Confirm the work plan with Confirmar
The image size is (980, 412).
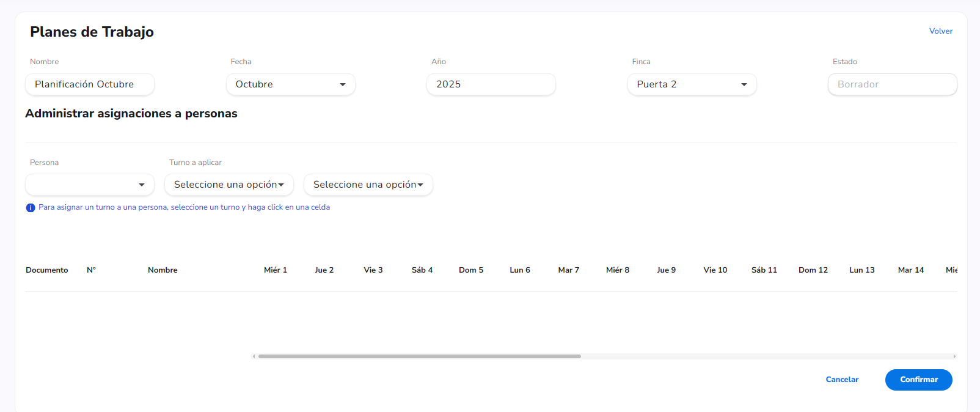click(919, 380)
